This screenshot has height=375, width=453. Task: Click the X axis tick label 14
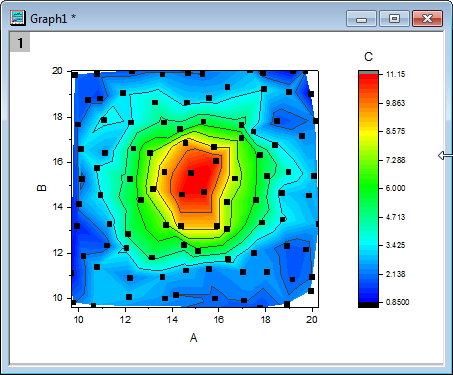pyautogui.click(x=172, y=320)
